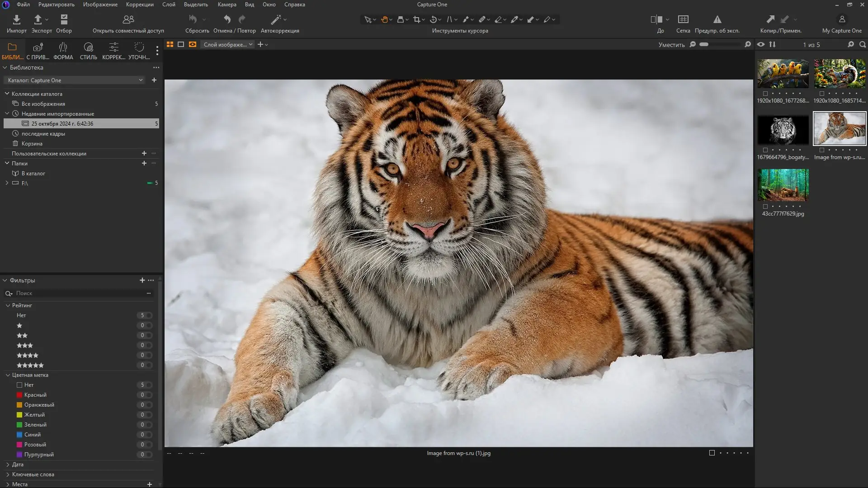Viewport: 868px width, 488px height.
Task: Toggle the proof/focus mask eye icon above viewer
Action: pyautogui.click(x=761, y=45)
